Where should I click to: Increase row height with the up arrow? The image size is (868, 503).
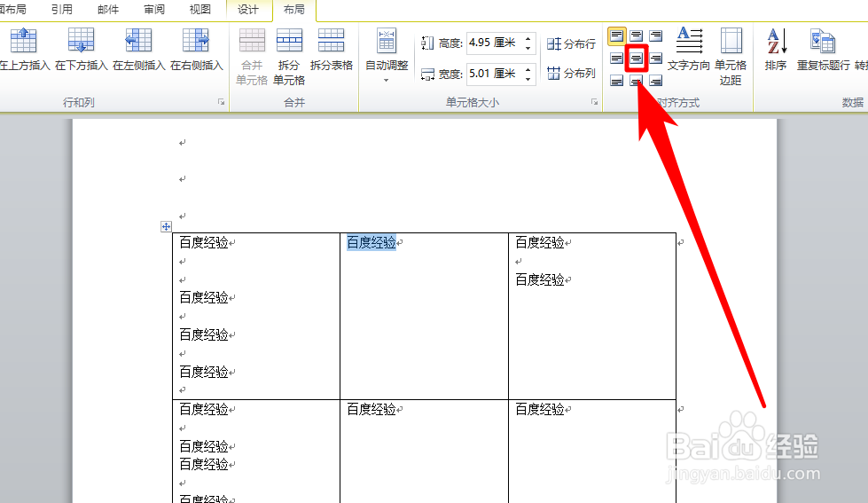[x=528, y=38]
